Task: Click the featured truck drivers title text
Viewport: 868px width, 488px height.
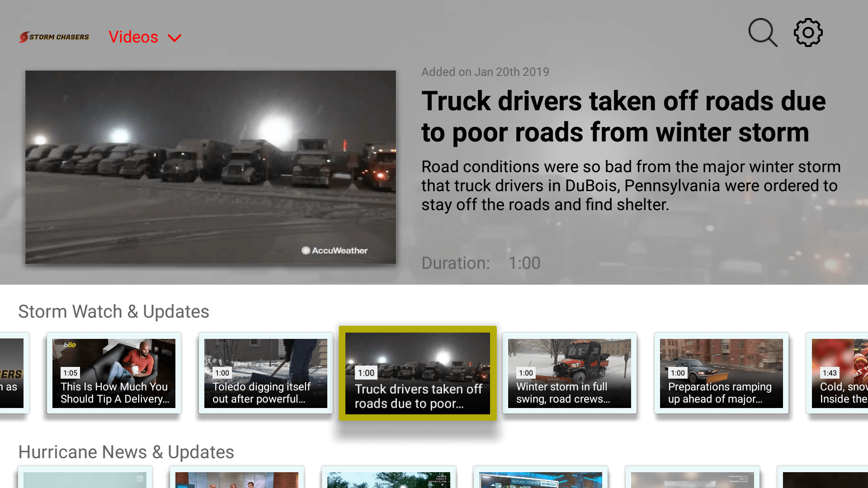Action: tap(623, 117)
